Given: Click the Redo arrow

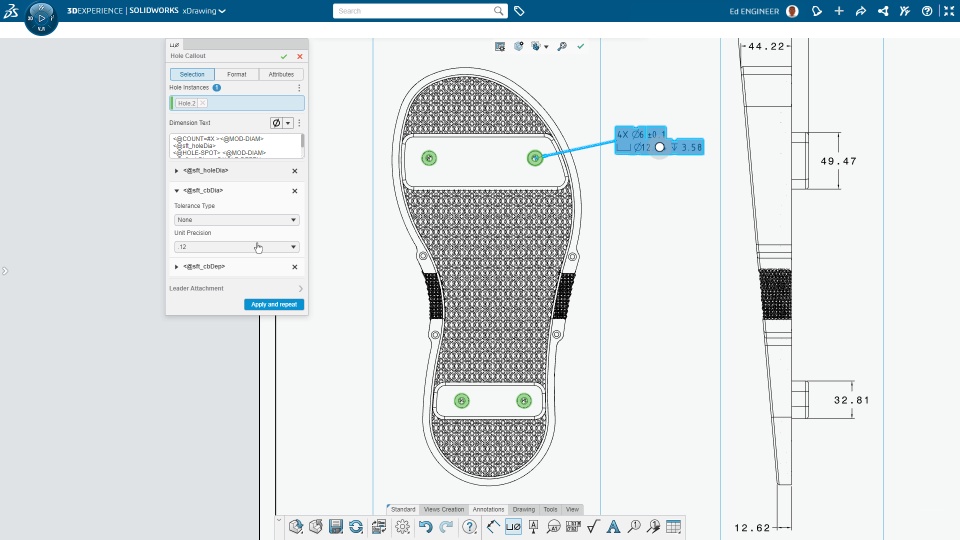Looking at the screenshot, I should (446, 527).
